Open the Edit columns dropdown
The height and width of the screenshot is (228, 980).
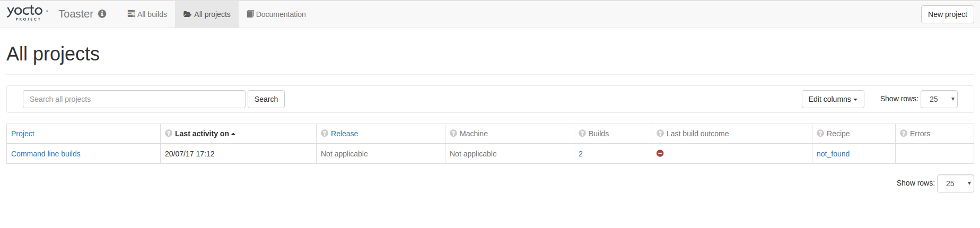[833, 99]
